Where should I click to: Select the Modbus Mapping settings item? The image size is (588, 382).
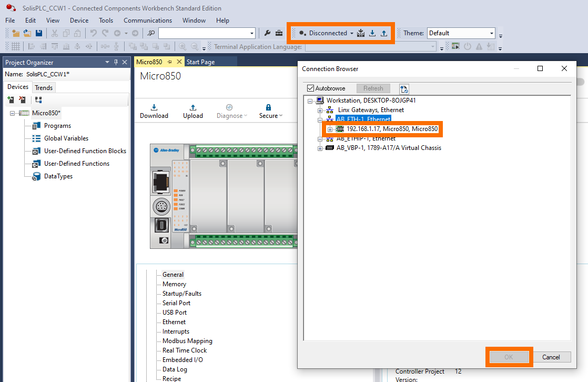coord(187,341)
